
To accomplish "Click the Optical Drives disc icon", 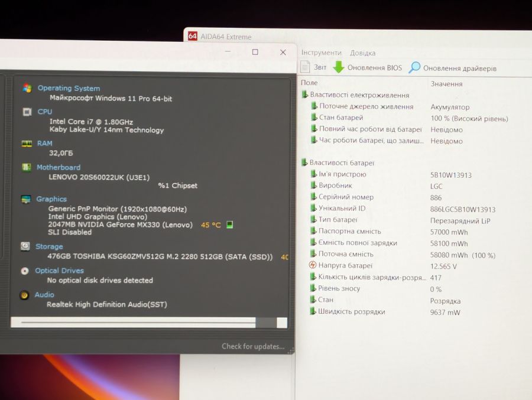I will (25, 271).
